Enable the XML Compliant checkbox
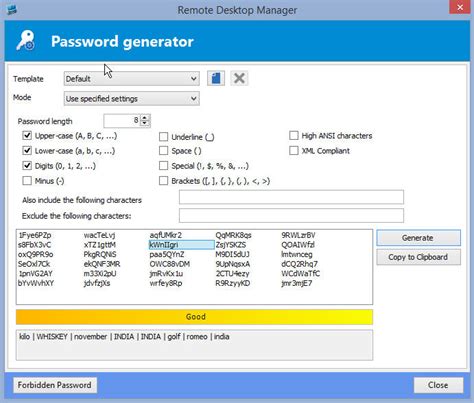474x403 pixels. [x=294, y=151]
